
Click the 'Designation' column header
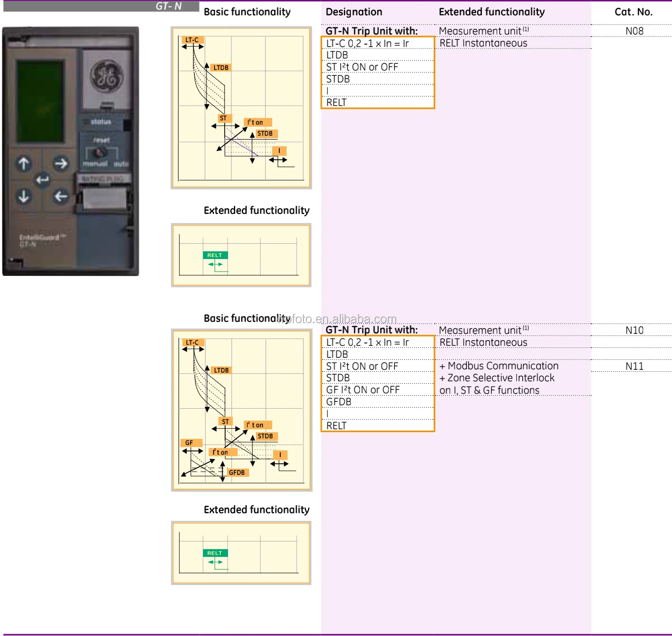pyautogui.click(x=354, y=12)
